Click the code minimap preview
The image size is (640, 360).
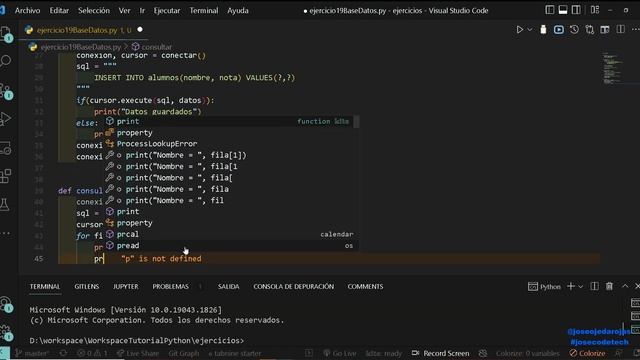(x=613, y=68)
